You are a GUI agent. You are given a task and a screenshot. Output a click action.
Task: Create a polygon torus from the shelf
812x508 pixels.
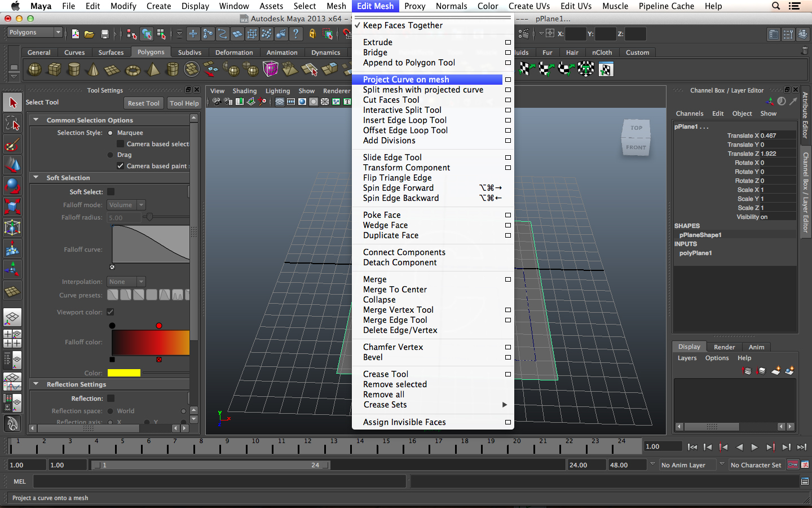(133, 70)
